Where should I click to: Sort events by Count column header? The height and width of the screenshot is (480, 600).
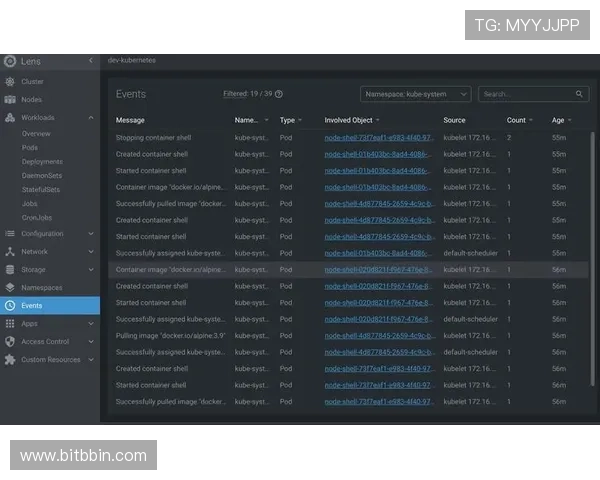[516, 120]
